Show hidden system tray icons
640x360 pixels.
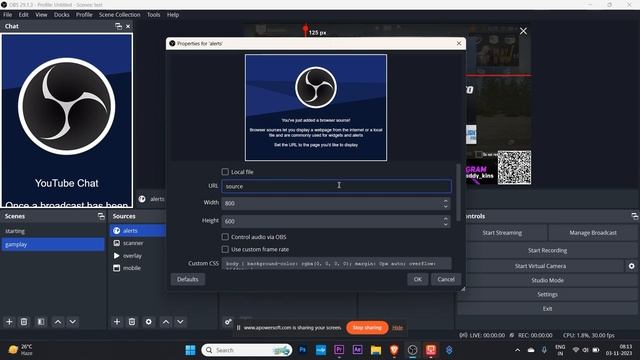[x=517, y=350]
